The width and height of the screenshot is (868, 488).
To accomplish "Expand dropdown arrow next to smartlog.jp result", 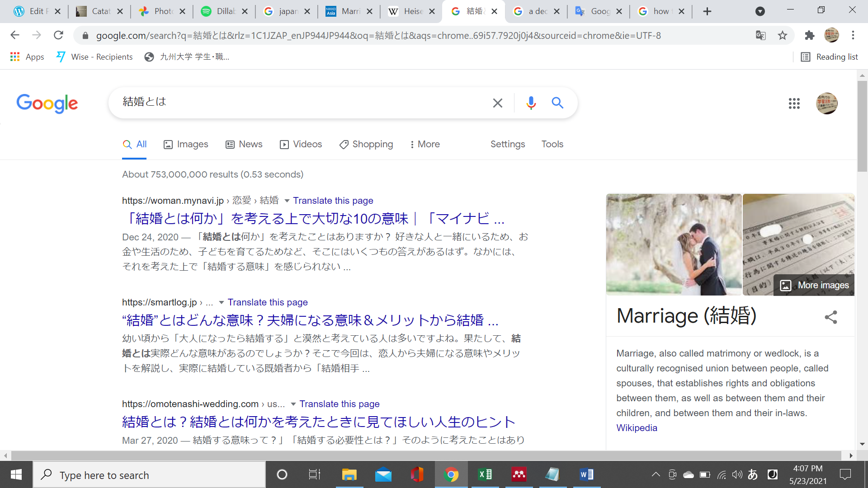I will pos(222,302).
